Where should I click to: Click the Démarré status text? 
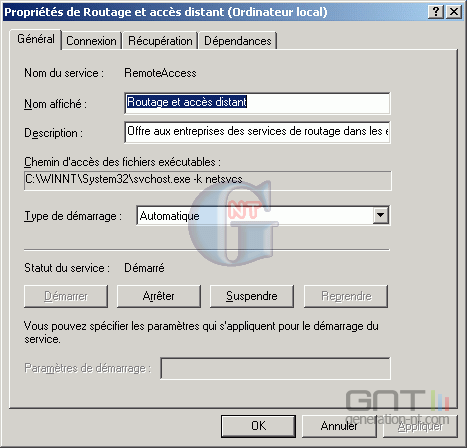coord(144,268)
